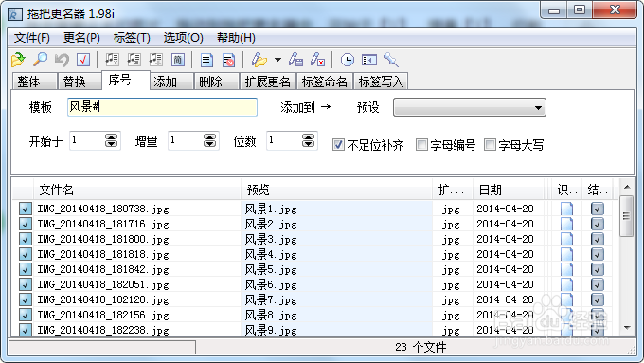Sort by the 预览 column header
Viewport: 644px width, 363px height.
pyautogui.click(x=336, y=190)
